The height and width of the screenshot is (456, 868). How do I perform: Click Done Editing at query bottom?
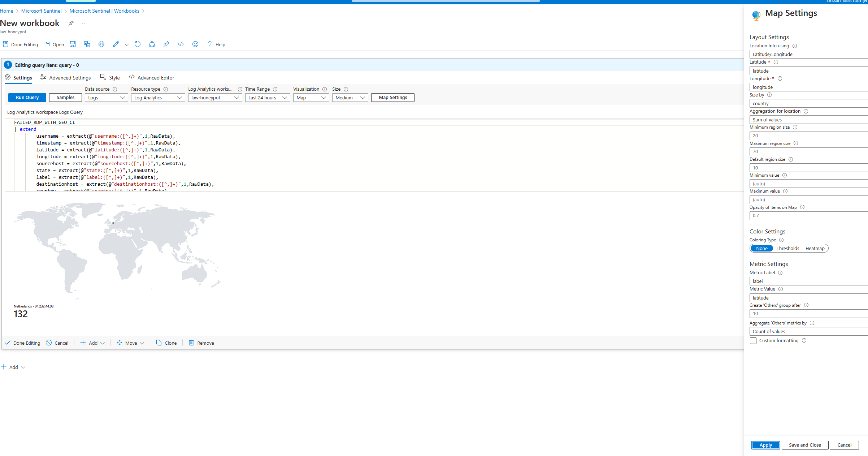pos(22,343)
